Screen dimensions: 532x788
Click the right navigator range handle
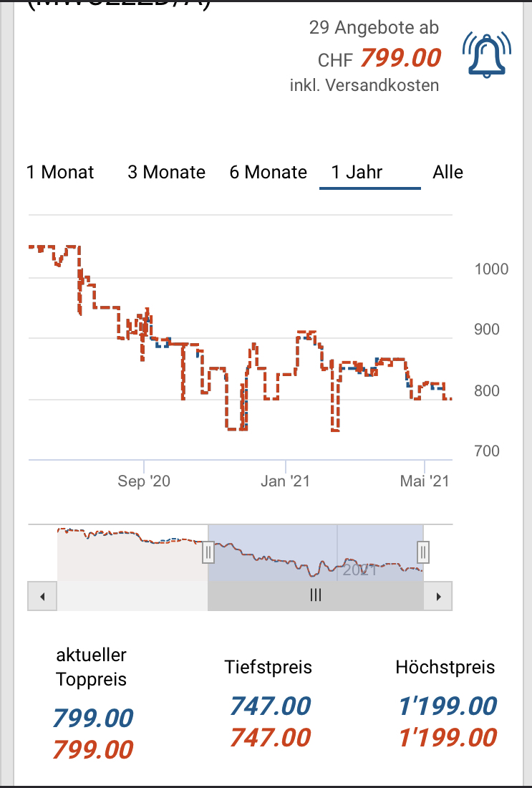tap(423, 552)
